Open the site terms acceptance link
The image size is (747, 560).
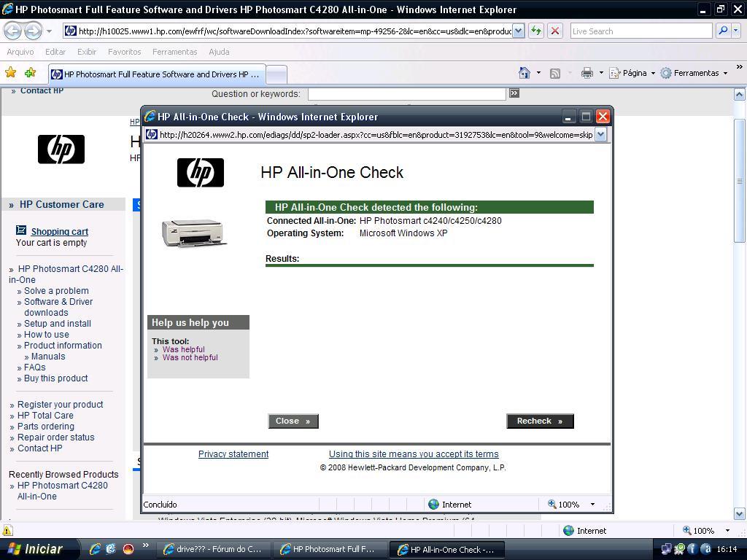(414, 454)
